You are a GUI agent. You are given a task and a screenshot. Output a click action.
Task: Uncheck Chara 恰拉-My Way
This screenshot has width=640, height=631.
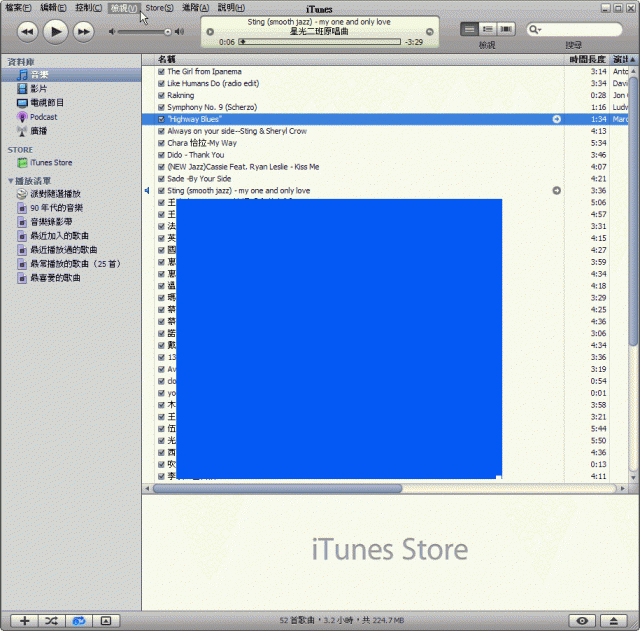[161, 143]
